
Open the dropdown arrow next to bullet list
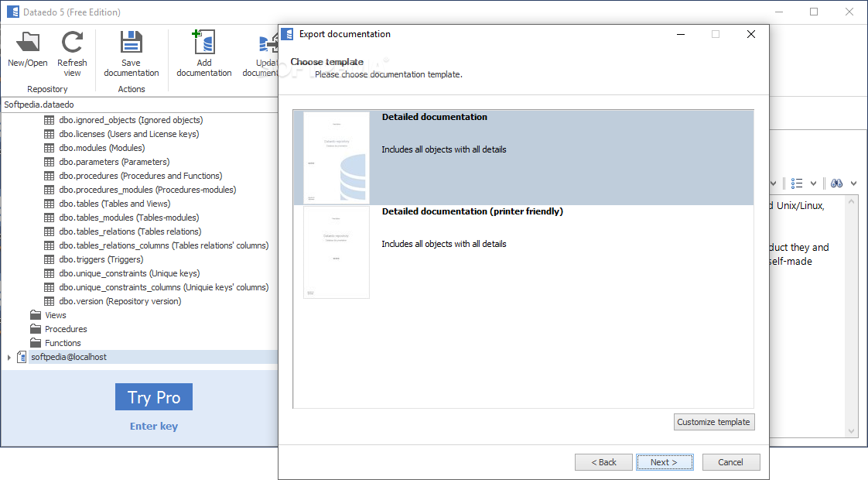click(x=813, y=183)
